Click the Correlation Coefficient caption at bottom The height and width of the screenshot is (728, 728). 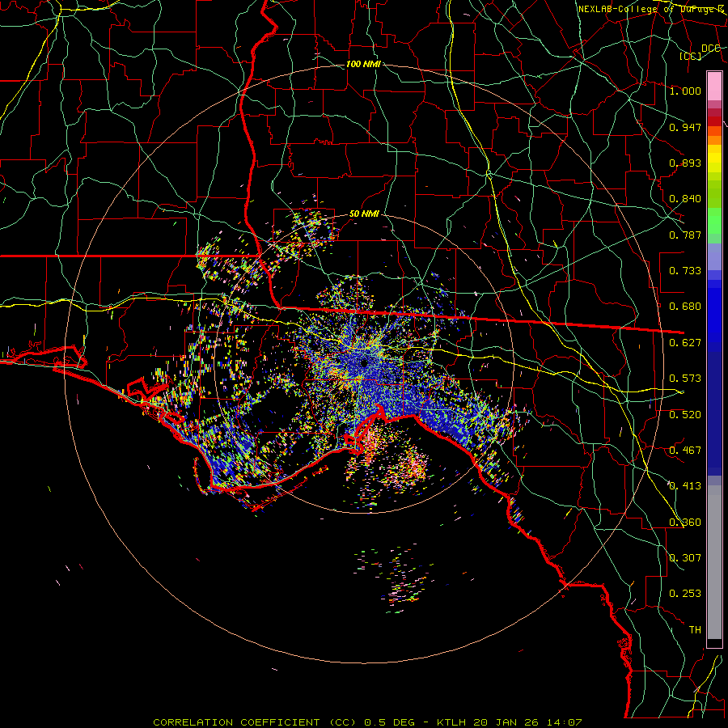[367, 722]
